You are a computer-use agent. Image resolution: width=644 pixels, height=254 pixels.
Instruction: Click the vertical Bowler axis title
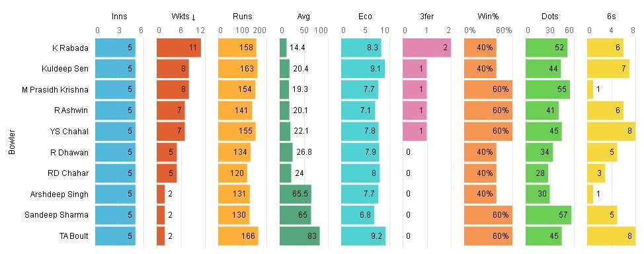coord(12,143)
